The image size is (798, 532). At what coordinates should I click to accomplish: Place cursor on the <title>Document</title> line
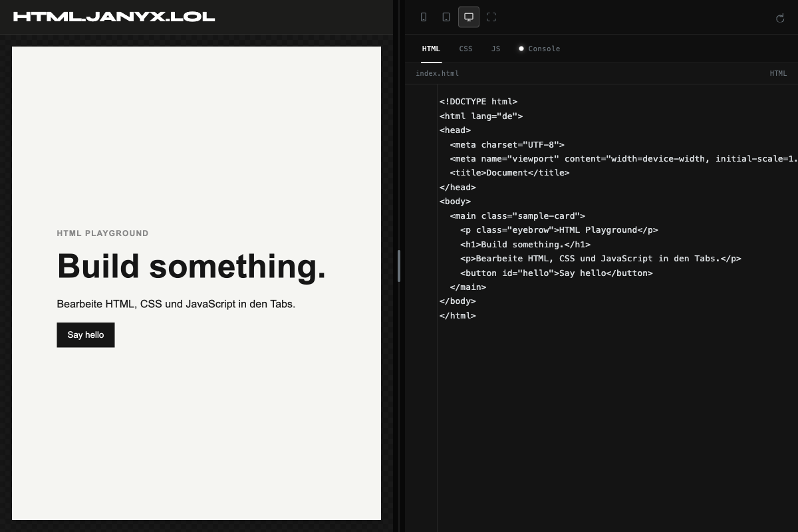coord(509,173)
